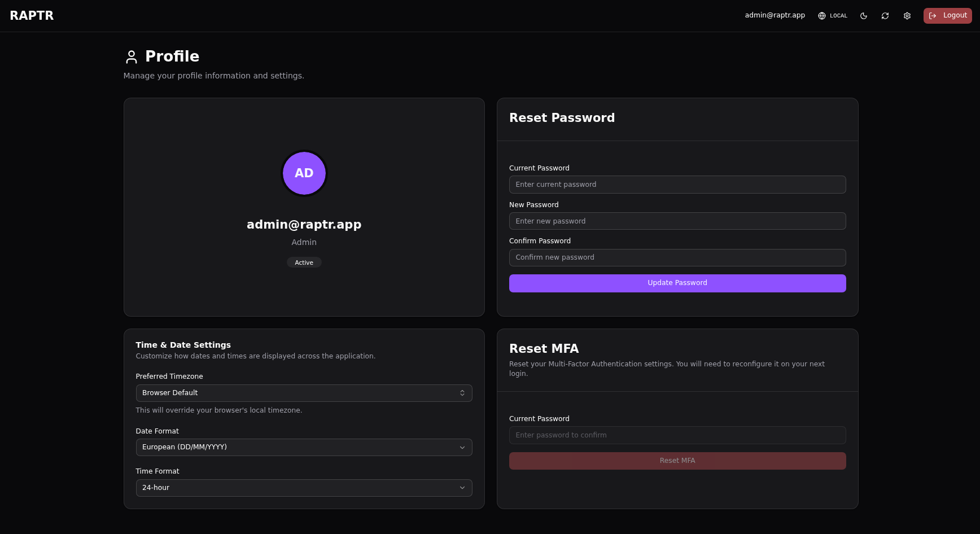980x534 pixels.
Task: Click the Logout button
Action: (x=948, y=15)
